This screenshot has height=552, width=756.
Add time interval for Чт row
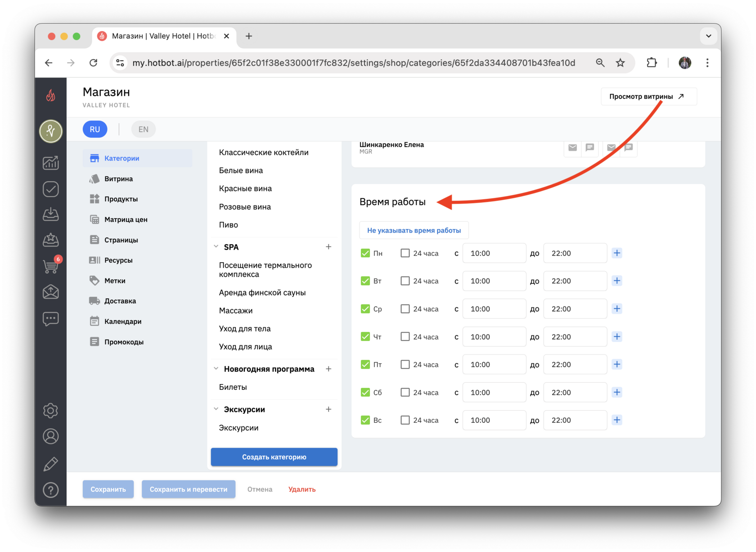point(617,337)
